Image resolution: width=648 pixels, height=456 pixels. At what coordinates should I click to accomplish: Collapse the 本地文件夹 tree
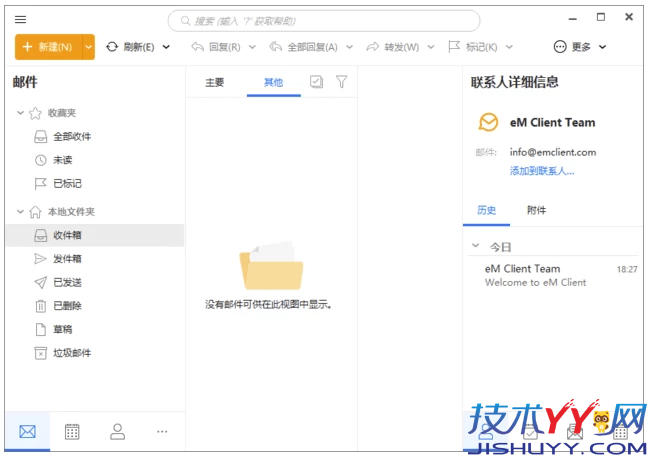point(20,211)
